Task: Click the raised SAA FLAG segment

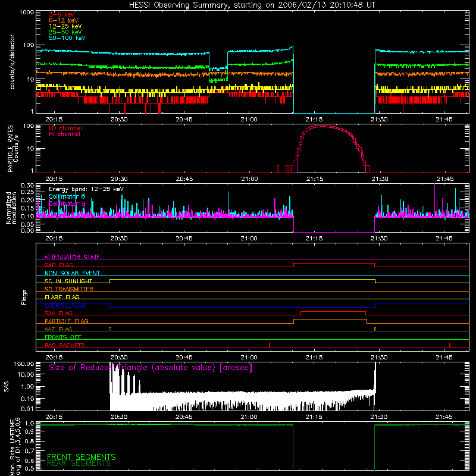Action: 333,312
